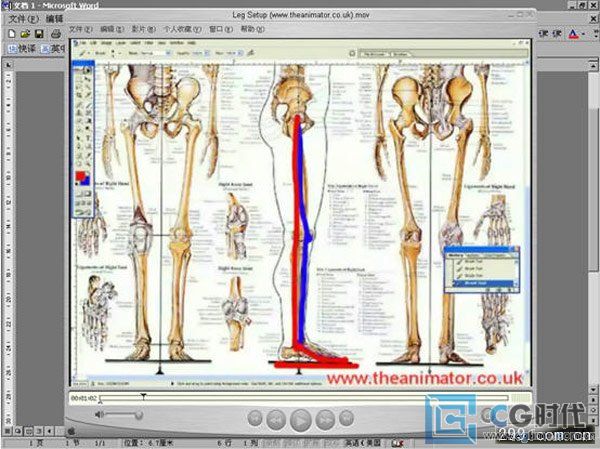The width and height of the screenshot is (600, 449).
Task: Click the QuickTime time display 00:01:02
Action: pyautogui.click(x=83, y=398)
